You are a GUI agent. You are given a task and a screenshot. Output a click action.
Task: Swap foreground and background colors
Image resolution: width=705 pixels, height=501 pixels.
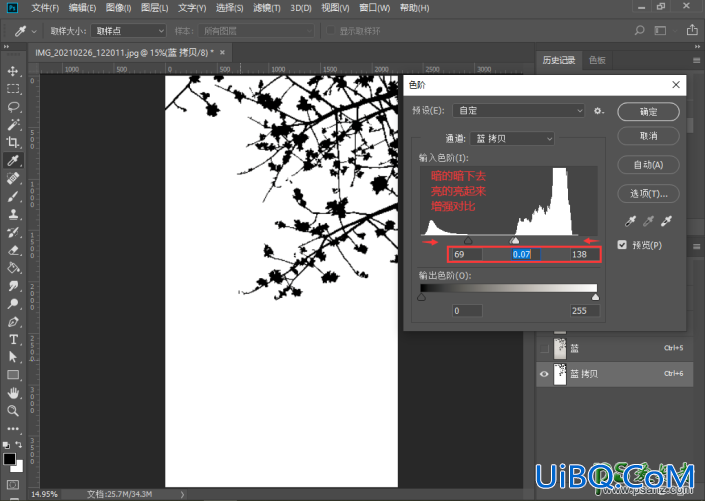pos(19,445)
